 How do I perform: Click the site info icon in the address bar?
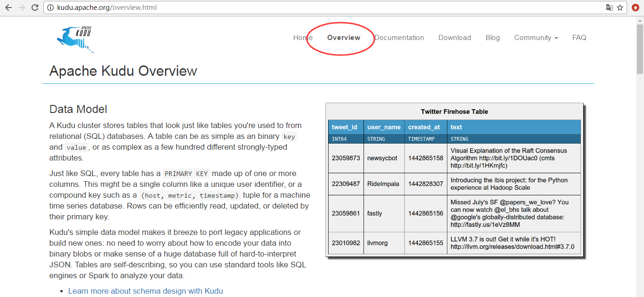click(51, 8)
